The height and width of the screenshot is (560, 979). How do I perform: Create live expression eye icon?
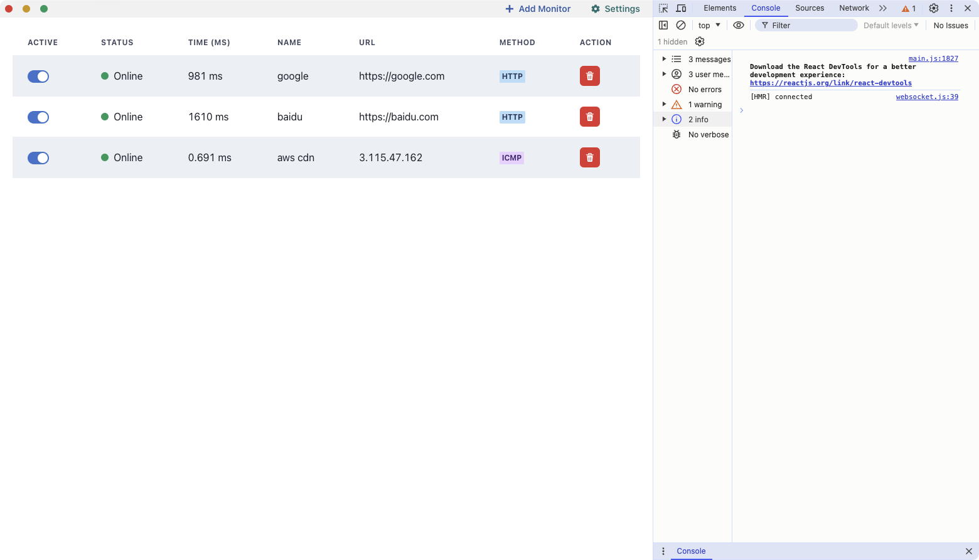pyautogui.click(x=739, y=25)
